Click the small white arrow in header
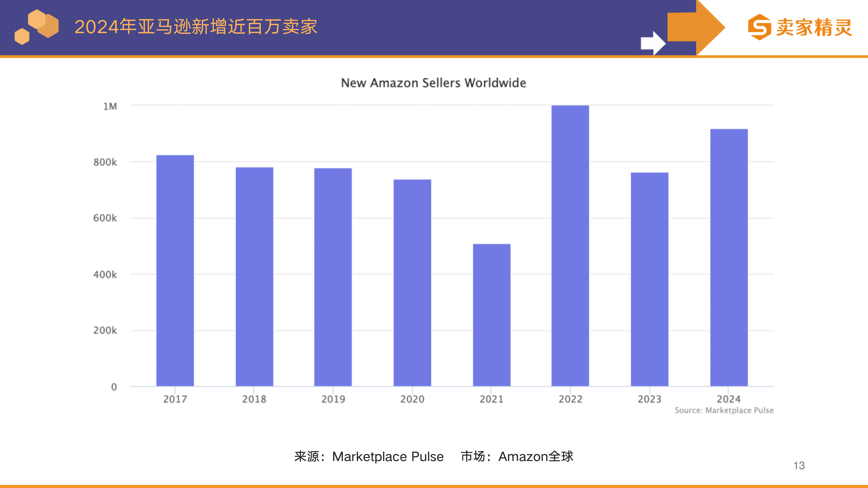This screenshot has width=868, height=488. 653,43
